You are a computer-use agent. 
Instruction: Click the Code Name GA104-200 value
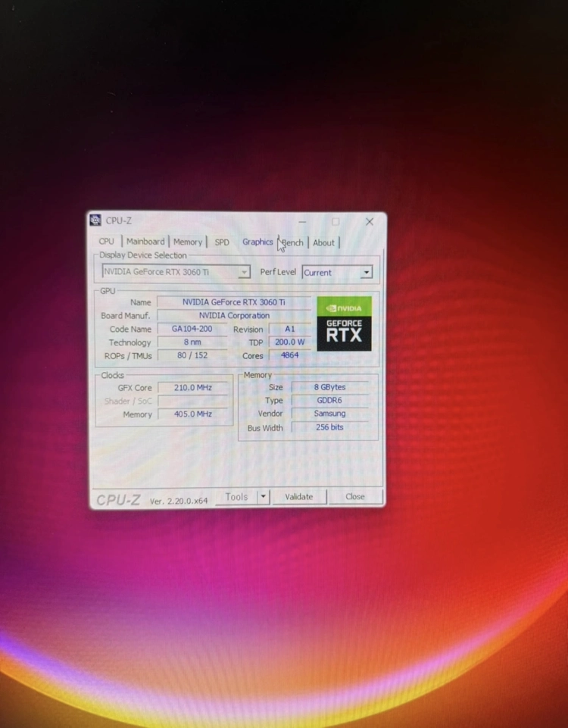(x=192, y=329)
